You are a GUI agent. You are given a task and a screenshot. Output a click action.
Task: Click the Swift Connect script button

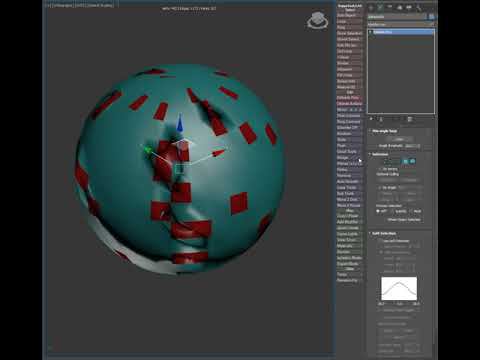[x=349, y=122]
